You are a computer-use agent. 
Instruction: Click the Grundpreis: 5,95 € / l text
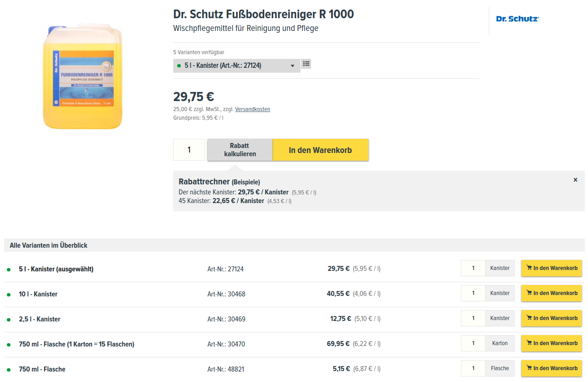coord(198,118)
